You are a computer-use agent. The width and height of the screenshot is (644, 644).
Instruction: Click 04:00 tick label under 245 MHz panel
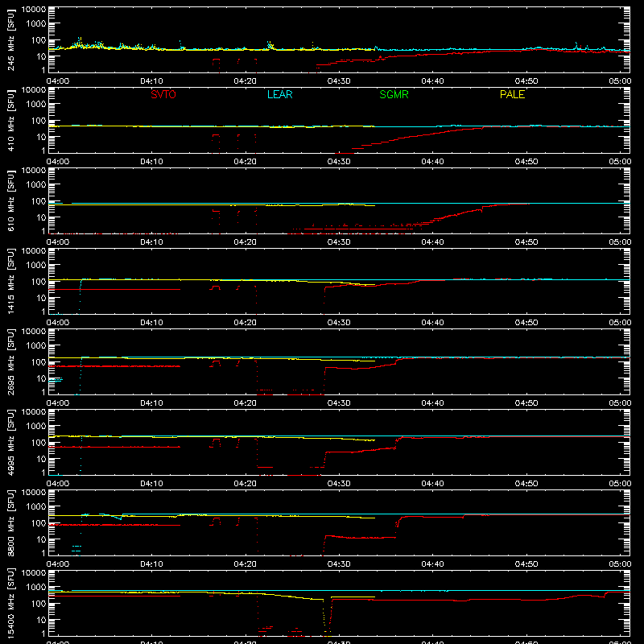click(57, 81)
